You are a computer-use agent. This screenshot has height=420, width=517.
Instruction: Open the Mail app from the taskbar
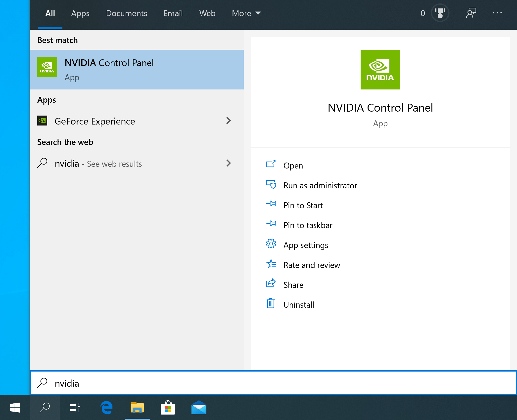coord(199,408)
